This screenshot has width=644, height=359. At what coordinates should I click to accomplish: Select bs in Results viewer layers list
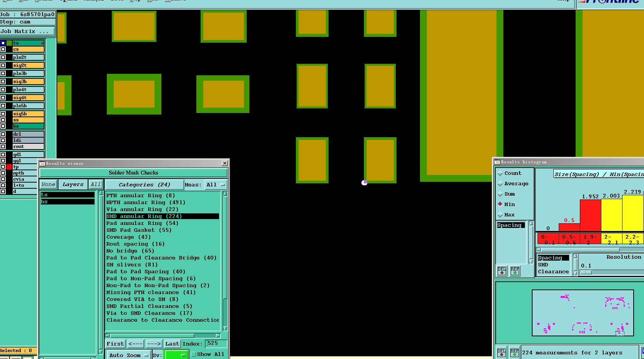(68, 202)
